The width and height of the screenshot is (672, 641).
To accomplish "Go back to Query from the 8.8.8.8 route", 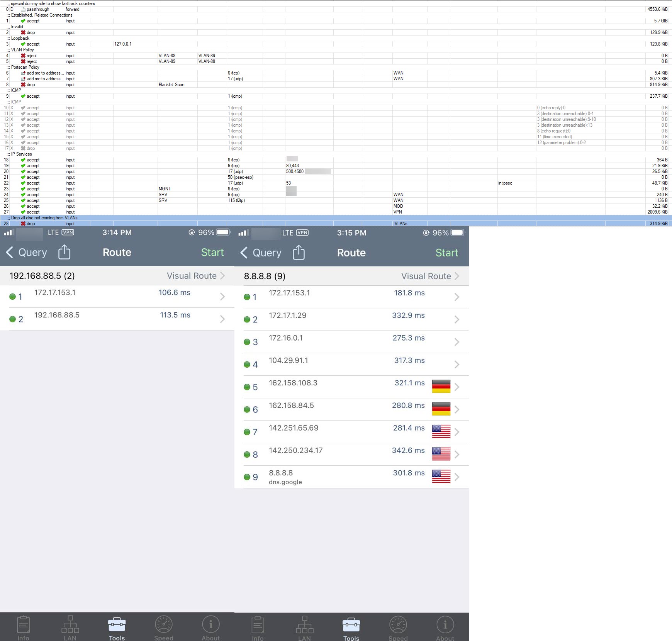I will (261, 253).
